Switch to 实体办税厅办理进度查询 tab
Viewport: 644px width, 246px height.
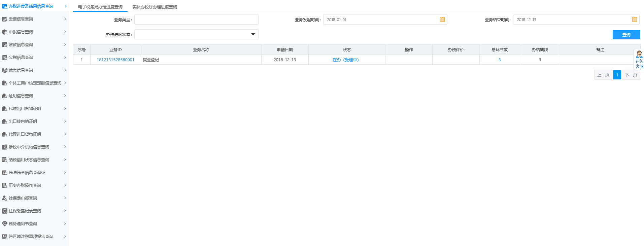(155, 7)
